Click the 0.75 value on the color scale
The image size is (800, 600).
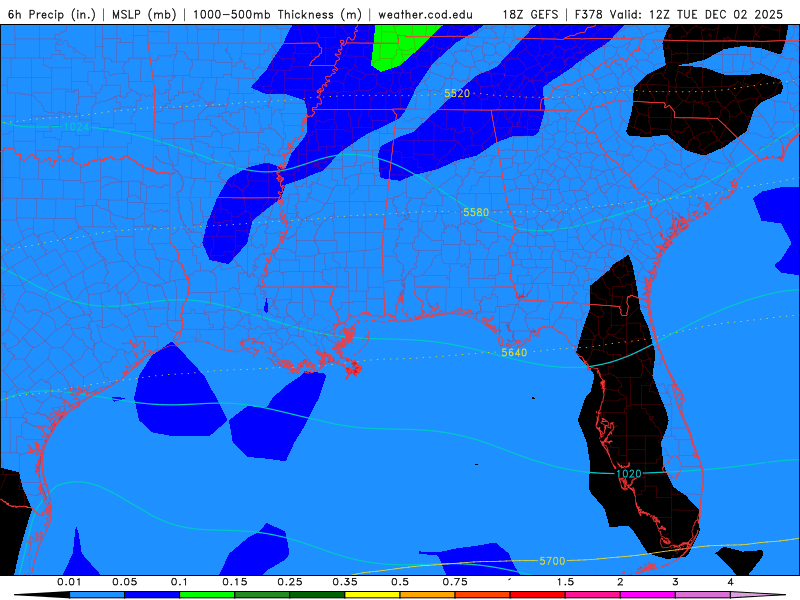455,582
